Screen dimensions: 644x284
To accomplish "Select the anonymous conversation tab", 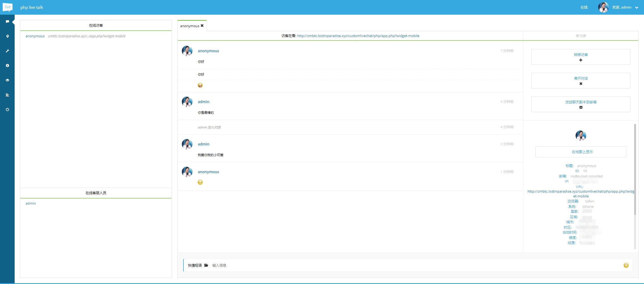I will (190, 26).
